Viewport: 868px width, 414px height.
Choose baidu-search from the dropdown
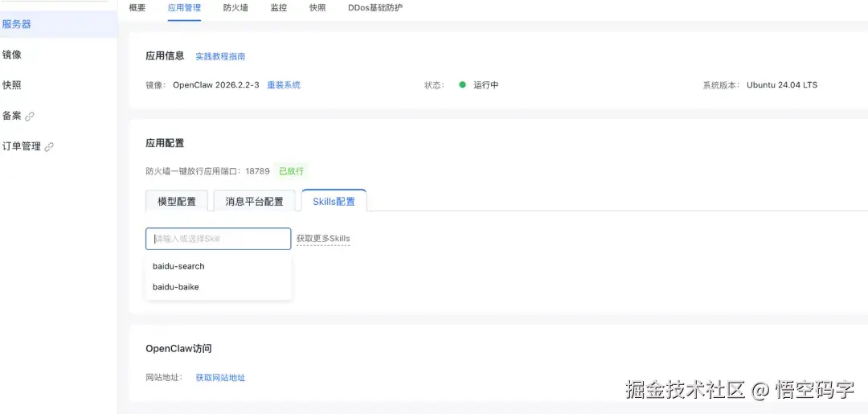tap(218, 266)
